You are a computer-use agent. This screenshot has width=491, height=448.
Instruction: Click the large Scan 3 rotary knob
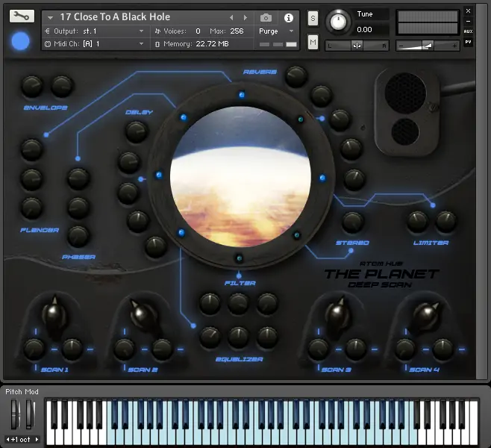pos(337,314)
